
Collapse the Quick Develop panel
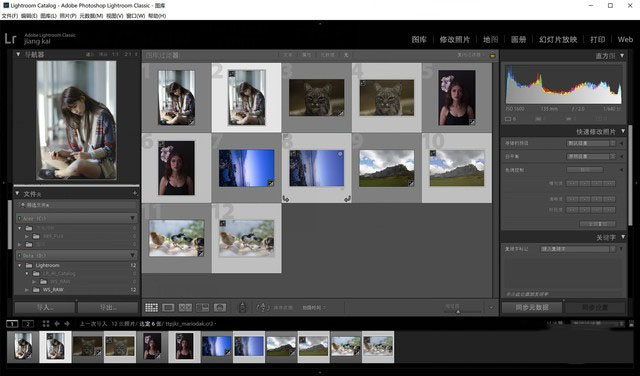click(623, 131)
